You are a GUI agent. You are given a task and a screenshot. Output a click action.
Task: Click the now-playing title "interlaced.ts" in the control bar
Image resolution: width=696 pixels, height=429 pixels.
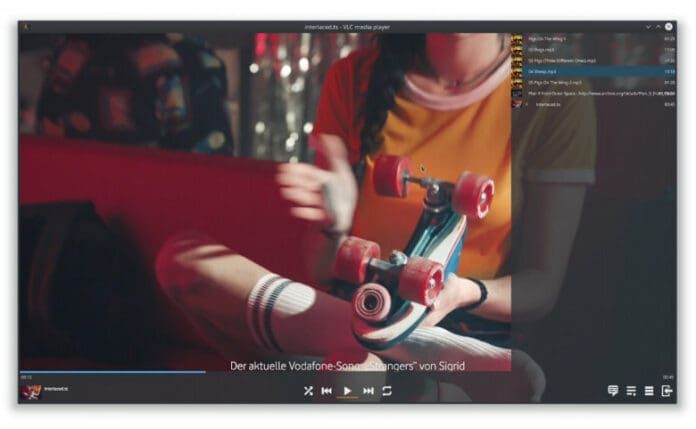(56, 389)
